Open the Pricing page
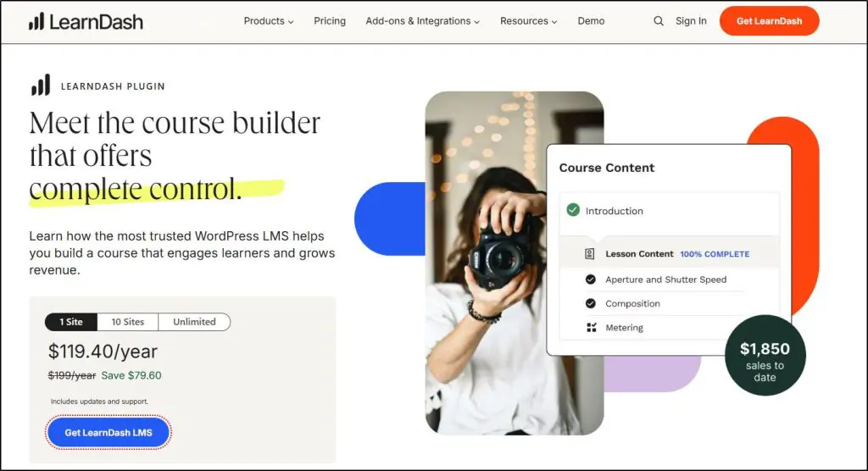 coord(330,21)
